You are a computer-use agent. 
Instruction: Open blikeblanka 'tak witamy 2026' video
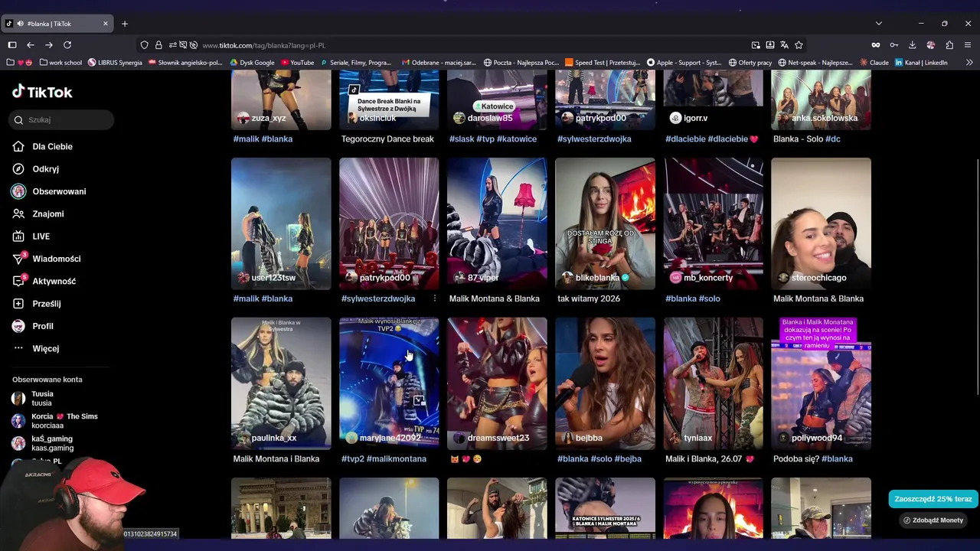click(605, 223)
